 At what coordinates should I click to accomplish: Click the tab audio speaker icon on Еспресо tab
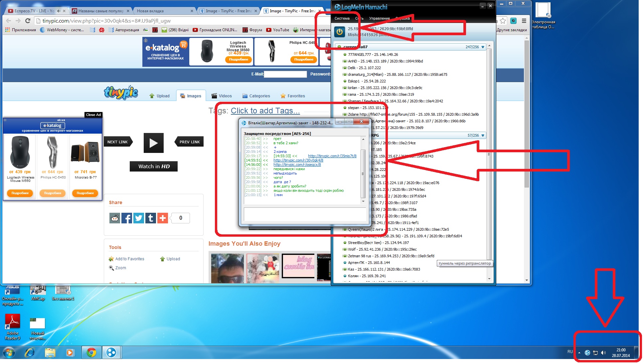pos(59,11)
